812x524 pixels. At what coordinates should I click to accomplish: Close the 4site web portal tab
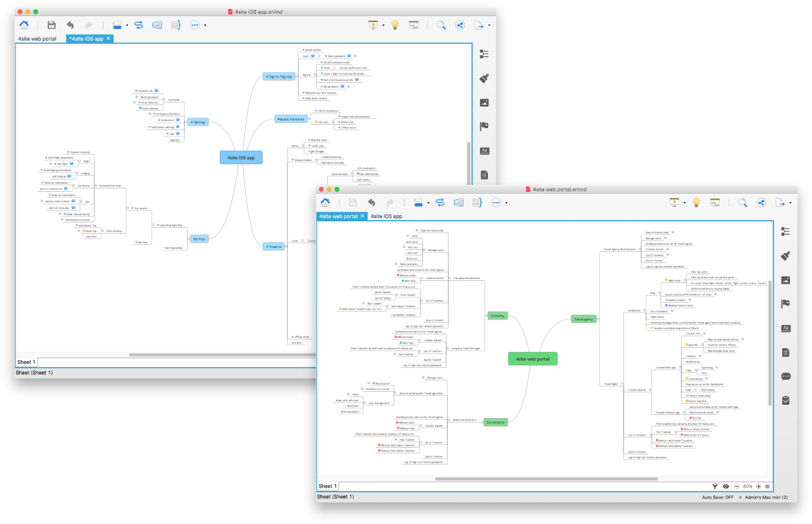click(x=363, y=216)
